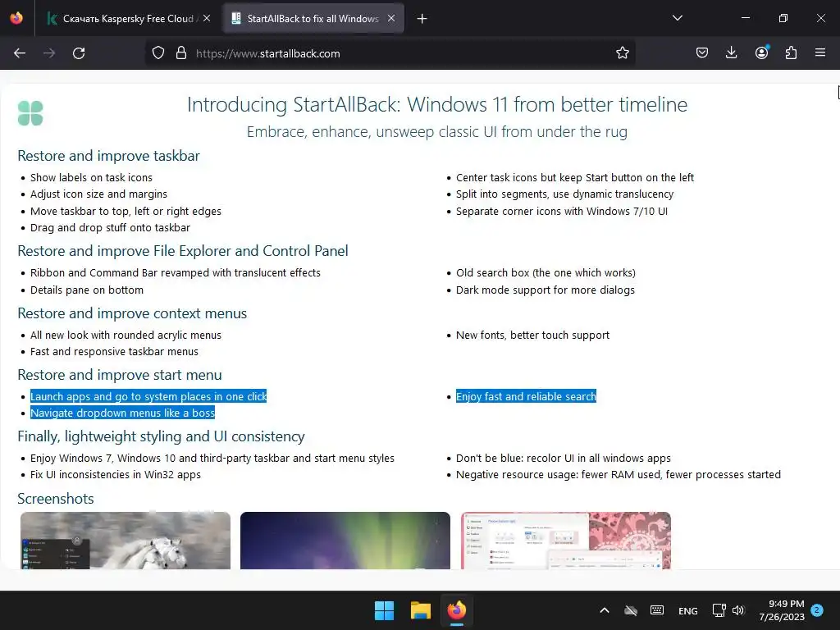The width and height of the screenshot is (840, 630).
Task: Open the Windows Start menu
Action: coord(384,610)
